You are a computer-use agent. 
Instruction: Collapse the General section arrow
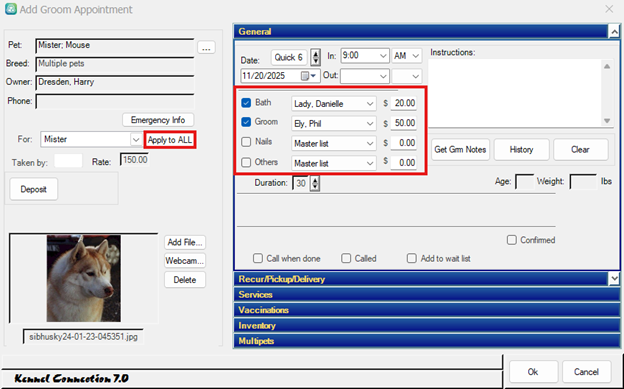[614, 31]
